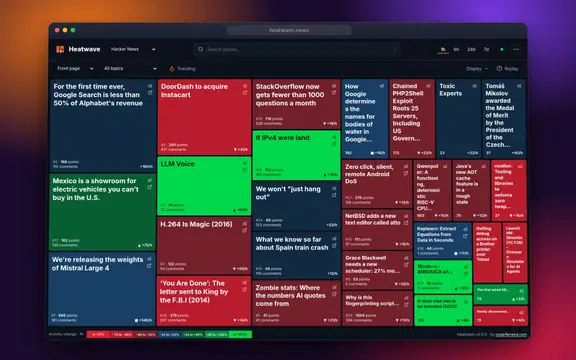576x360 pixels.
Task: Open chart icon on Tomáš Mikolov tile
Action: click(519, 86)
